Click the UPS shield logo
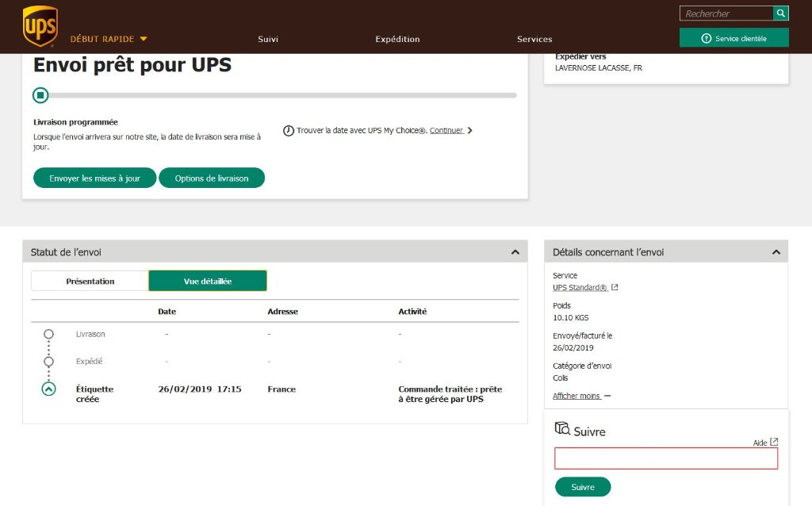This screenshot has height=506, width=812. [x=40, y=26]
